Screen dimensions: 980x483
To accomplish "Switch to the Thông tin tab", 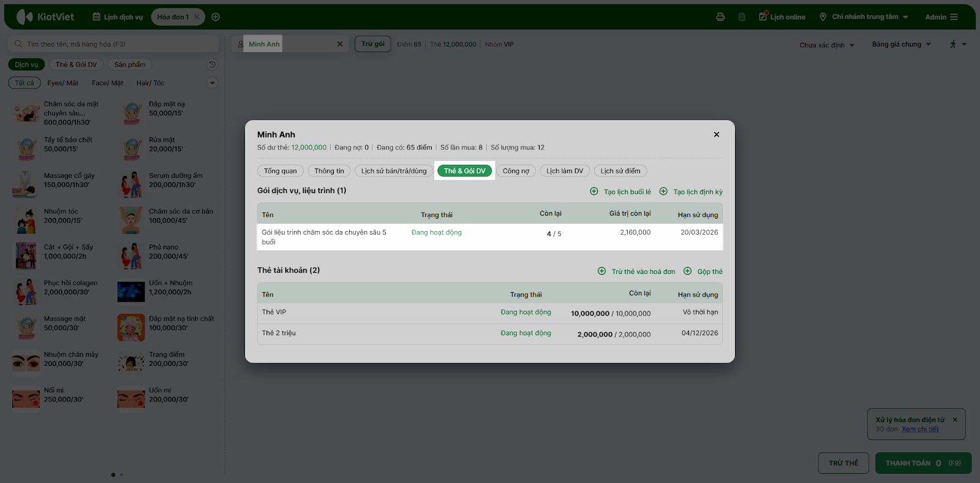I will click(x=330, y=171).
